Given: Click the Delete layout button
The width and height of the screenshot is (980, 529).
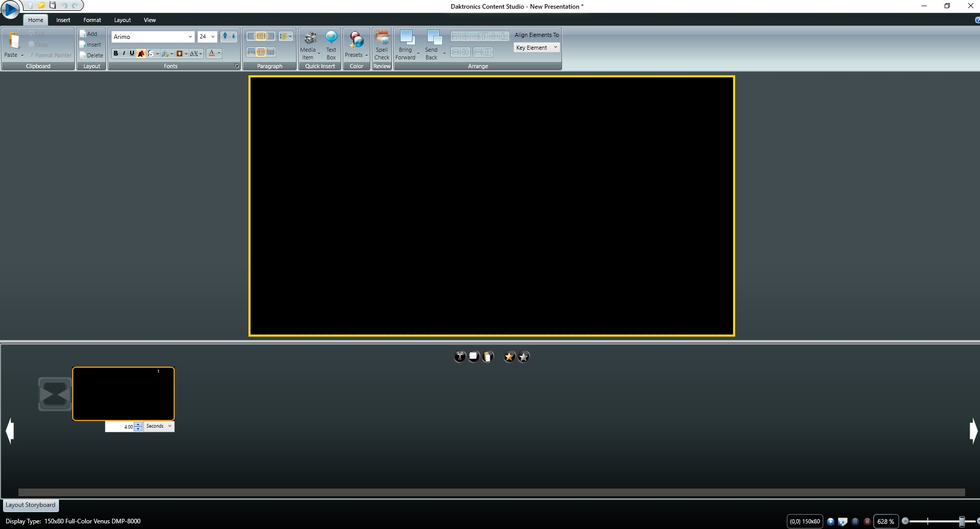Looking at the screenshot, I should coord(91,55).
